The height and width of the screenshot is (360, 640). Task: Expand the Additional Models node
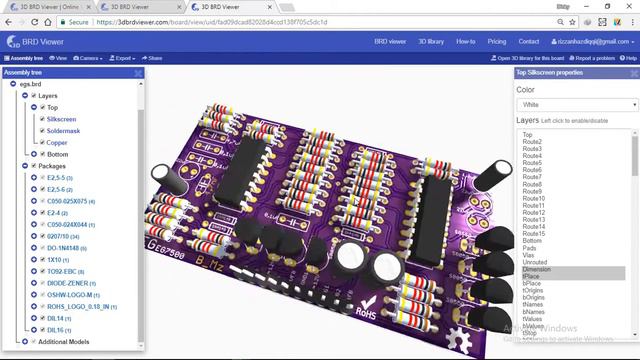click(25, 342)
